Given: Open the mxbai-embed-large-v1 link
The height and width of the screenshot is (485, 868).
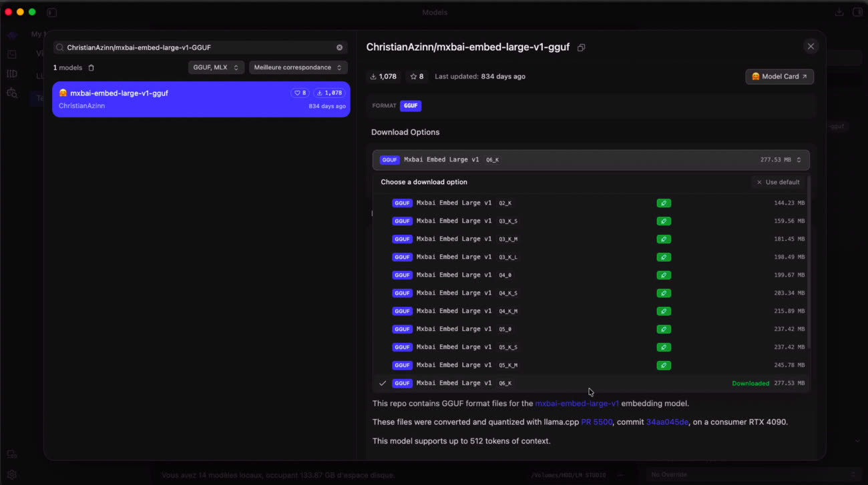Looking at the screenshot, I should point(577,404).
